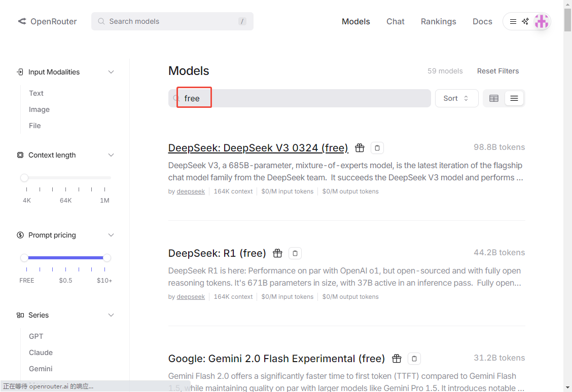The height and width of the screenshot is (392, 572).
Task: Click the OpenRouter logo icon
Action: pyautogui.click(x=22, y=21)
